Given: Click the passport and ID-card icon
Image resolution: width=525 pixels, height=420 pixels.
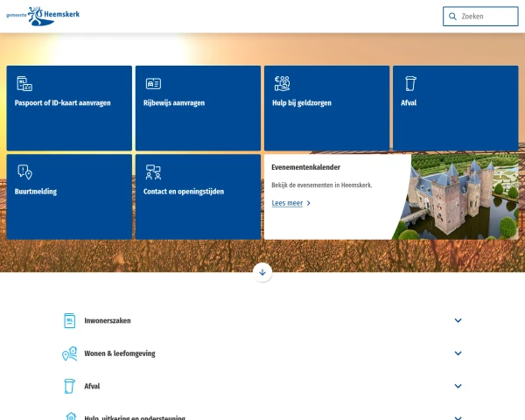Looking at the screenshot, I should (24, 83).
